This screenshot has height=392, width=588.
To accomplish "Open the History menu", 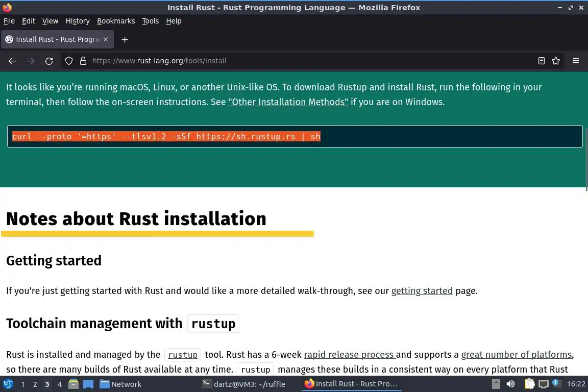I will coord(78,21).
